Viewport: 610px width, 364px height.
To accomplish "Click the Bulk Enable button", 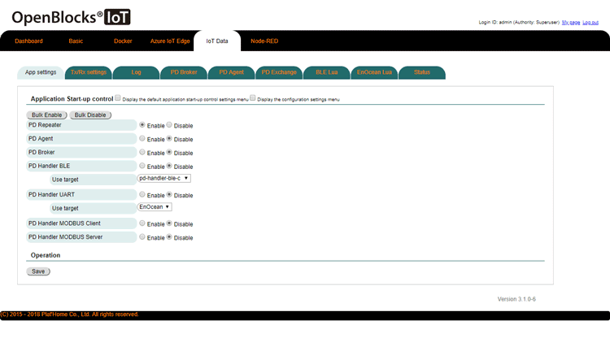I will point(47,115).
